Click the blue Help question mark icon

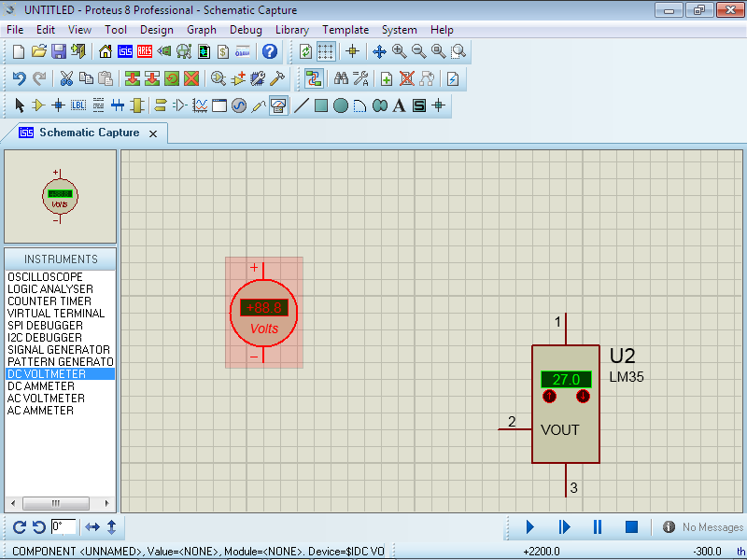tap(269, 51)
